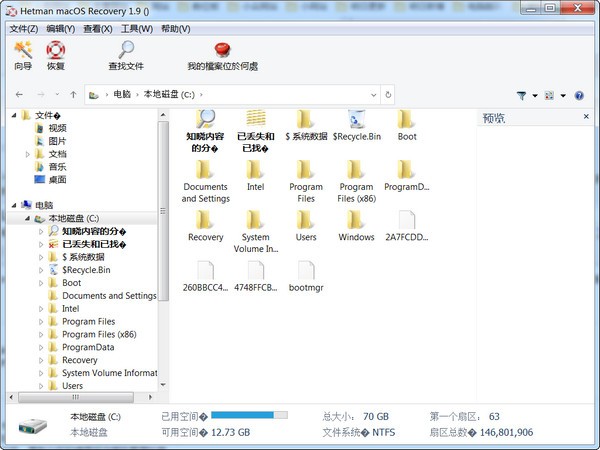Open 已丢失和已找 folder in file pane

point(256,131)
